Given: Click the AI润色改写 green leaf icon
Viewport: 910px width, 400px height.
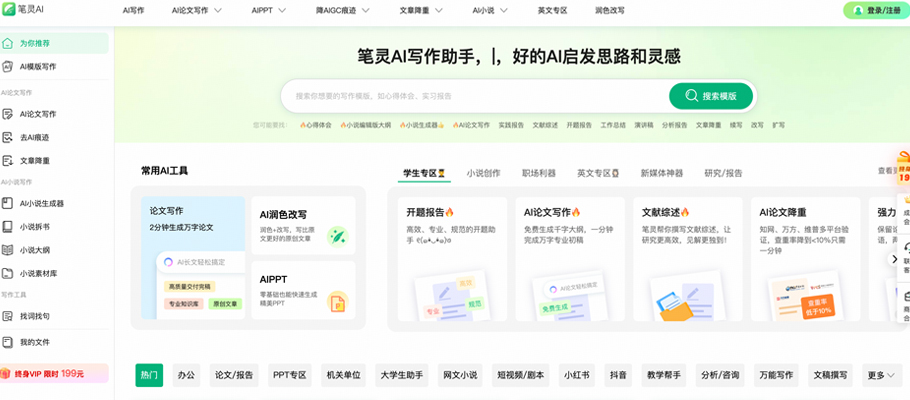Looking at the screenshot, I should pyautogui.click(x=337, y=236).
